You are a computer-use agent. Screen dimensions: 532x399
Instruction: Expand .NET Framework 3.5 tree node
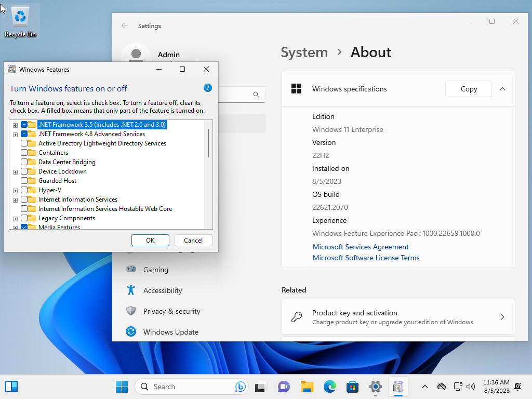tap(15, 125)
